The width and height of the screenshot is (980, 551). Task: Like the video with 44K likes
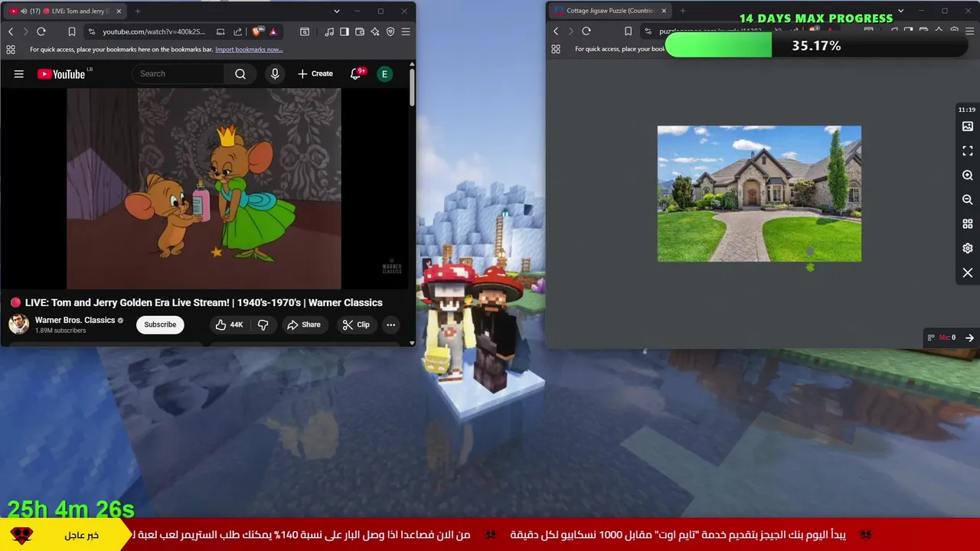coord(230,324)
